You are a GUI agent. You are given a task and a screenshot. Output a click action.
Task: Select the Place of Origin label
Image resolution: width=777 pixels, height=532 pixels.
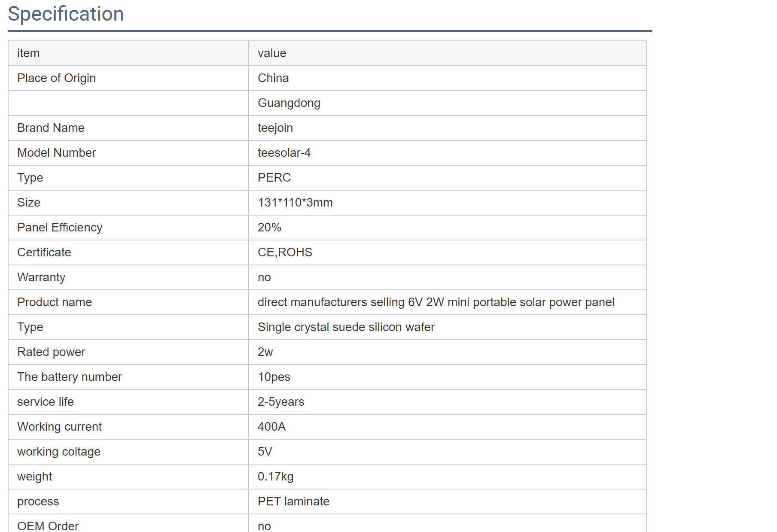[x=56, y=78]
